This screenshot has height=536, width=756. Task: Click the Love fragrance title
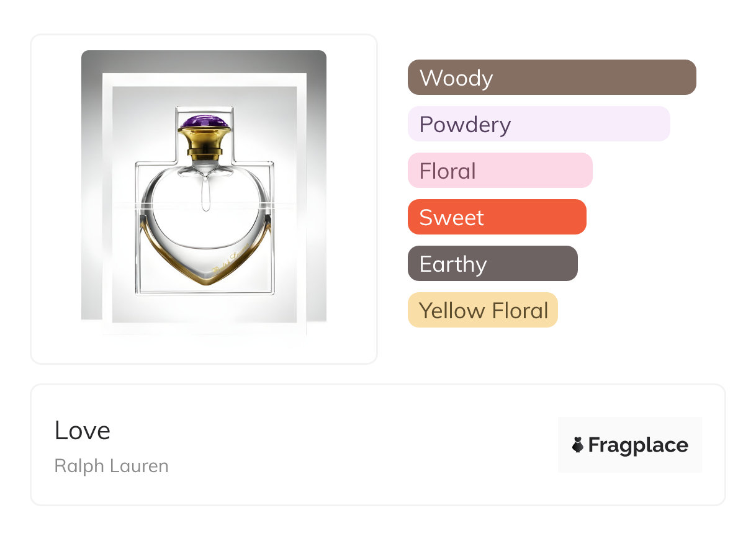(x=83, y=431)
